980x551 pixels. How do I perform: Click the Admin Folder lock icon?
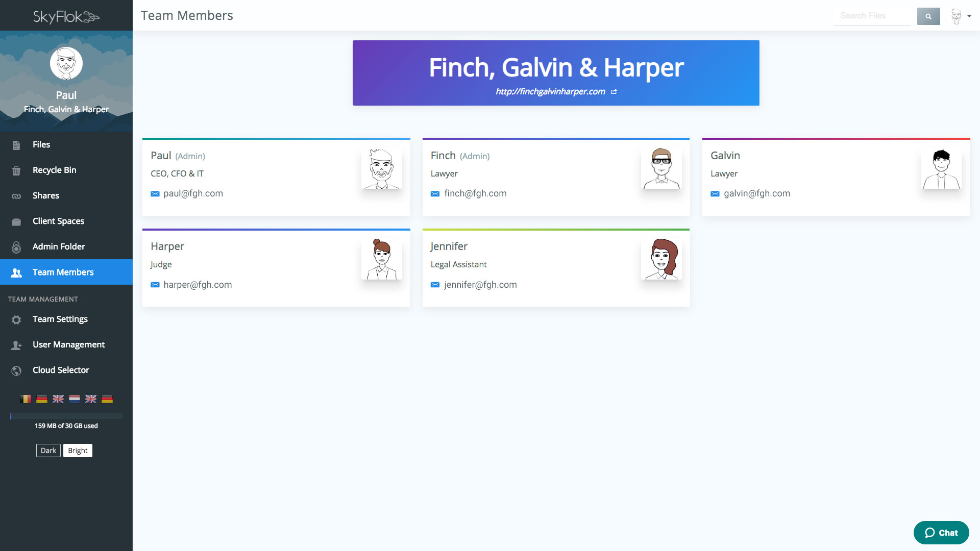(x=16, y=247)
